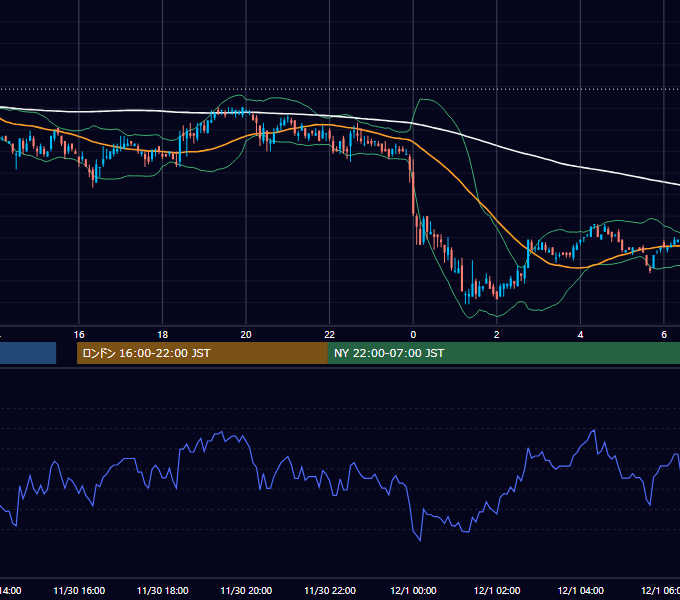Click hour marker 16 on price chart axis
The height and width of the screenshot is (600, 680).
[79, 335]
